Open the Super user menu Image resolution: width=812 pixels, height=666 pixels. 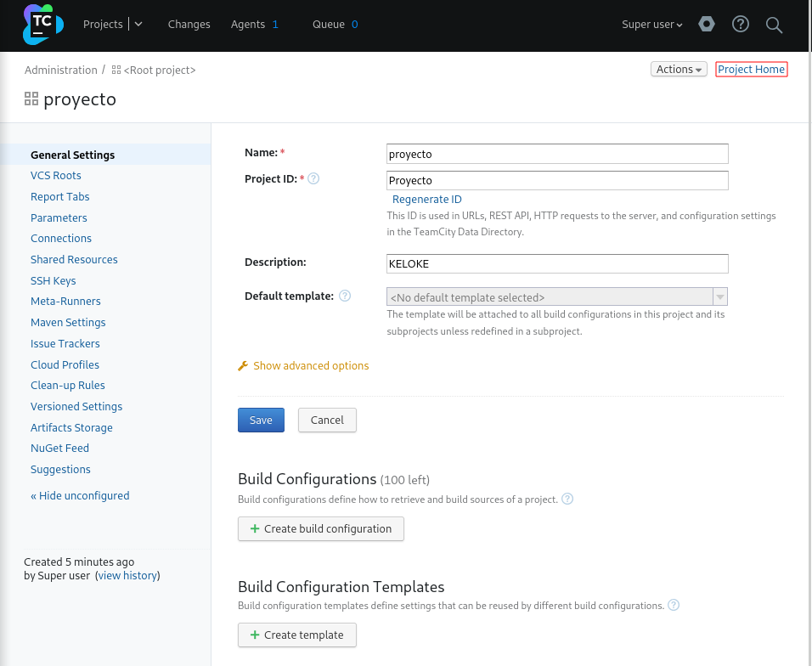(652, 25)
